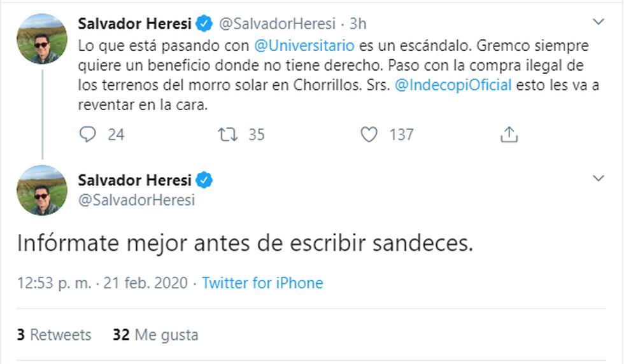Open first tweet's profile avatar

click(x=42, y=39)
